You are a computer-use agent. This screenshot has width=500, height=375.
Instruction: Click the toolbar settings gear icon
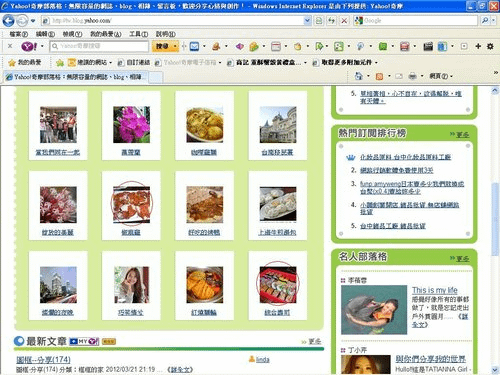pos(490,46)
